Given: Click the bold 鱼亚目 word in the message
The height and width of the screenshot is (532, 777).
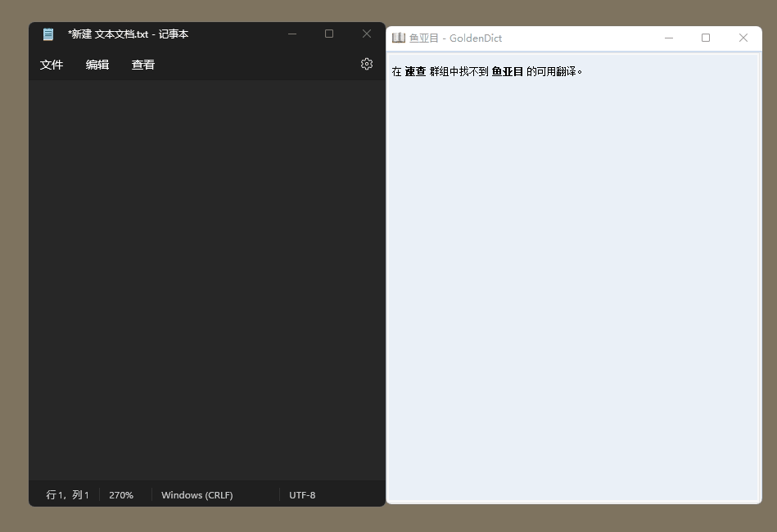Looking at the screenshot, I should tap(507, 71).
